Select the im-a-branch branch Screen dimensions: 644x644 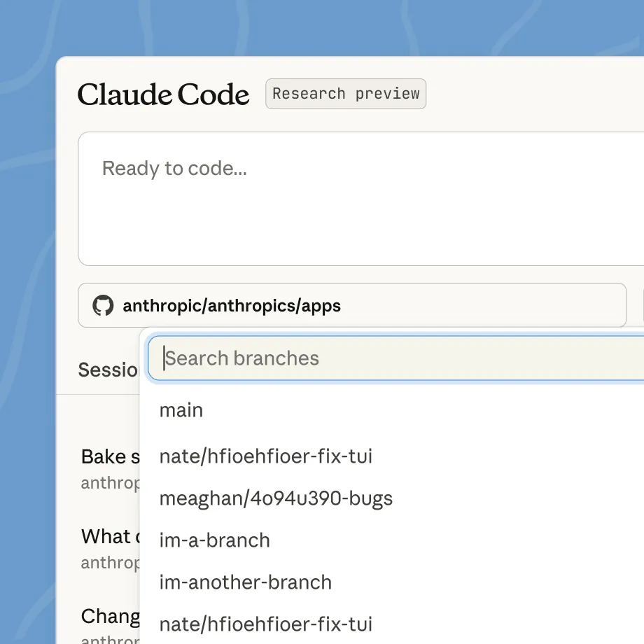pyautogui.click(x=214, y=540)
